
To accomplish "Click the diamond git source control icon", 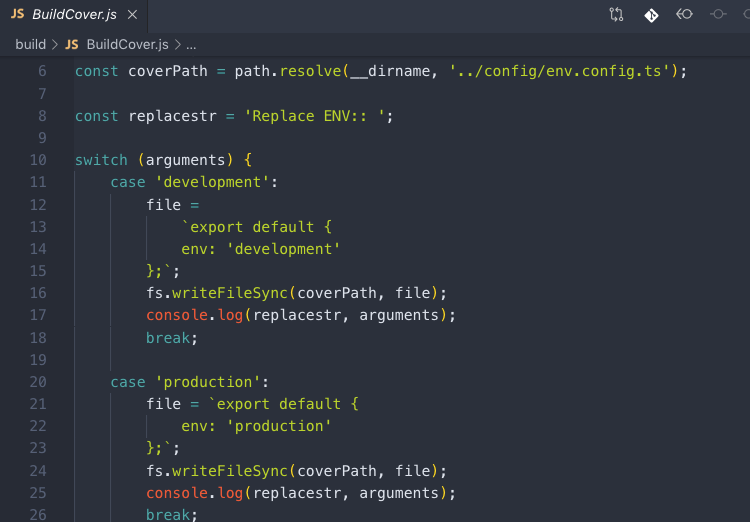I will click(x=651, y=15).
